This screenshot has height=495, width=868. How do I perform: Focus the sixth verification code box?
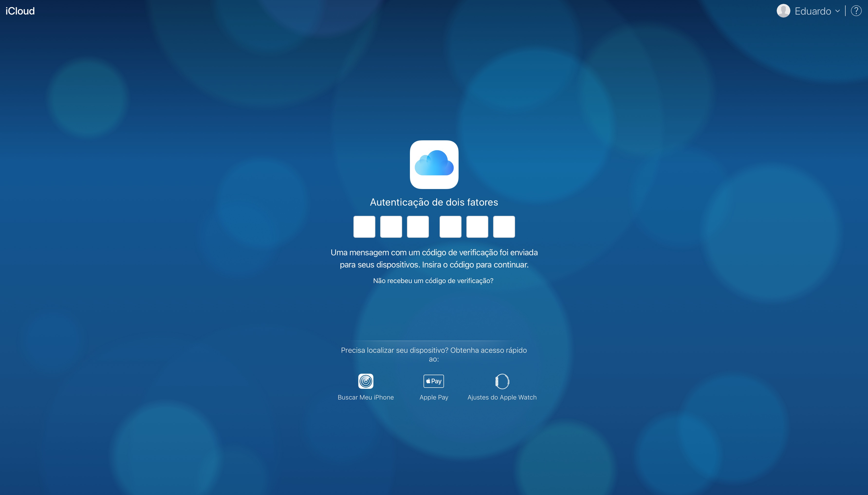(504, 227)
